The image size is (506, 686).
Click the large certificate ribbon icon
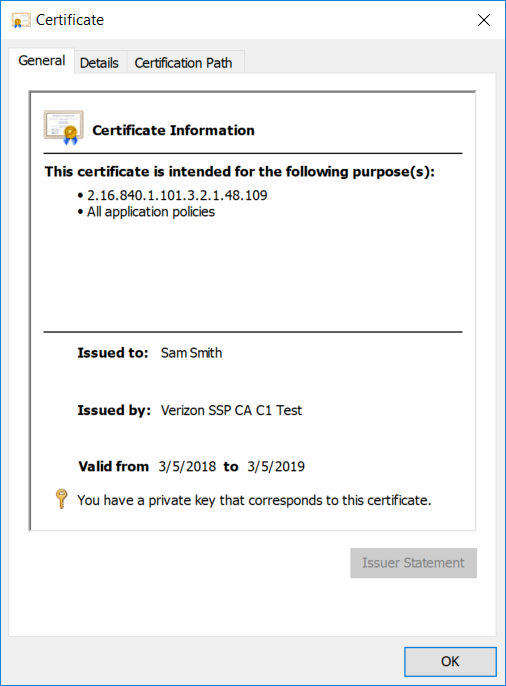pos(63,127)
